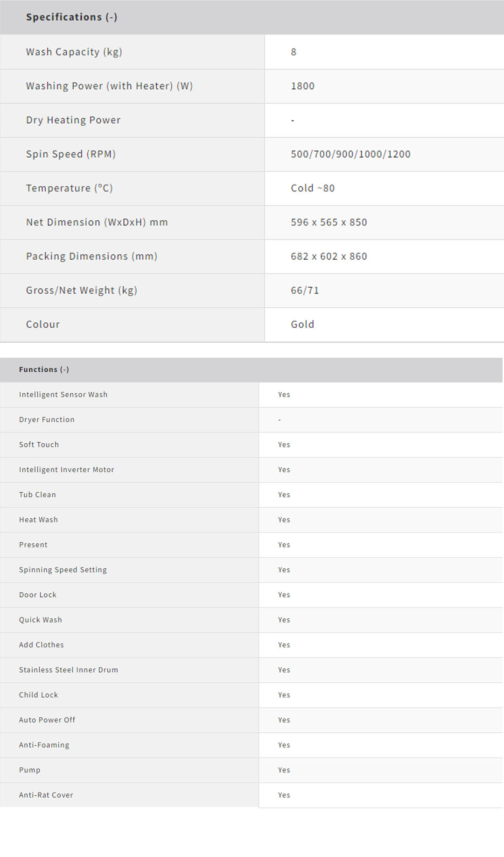Click the Intelligent Sensor Wash row label
504x857 pixels.
(63, 395)
